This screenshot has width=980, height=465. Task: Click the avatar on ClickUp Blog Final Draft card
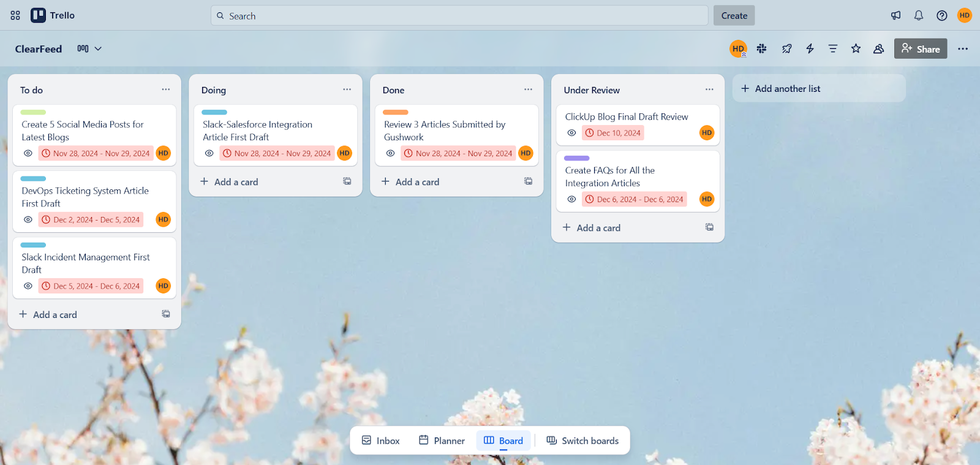707,132
